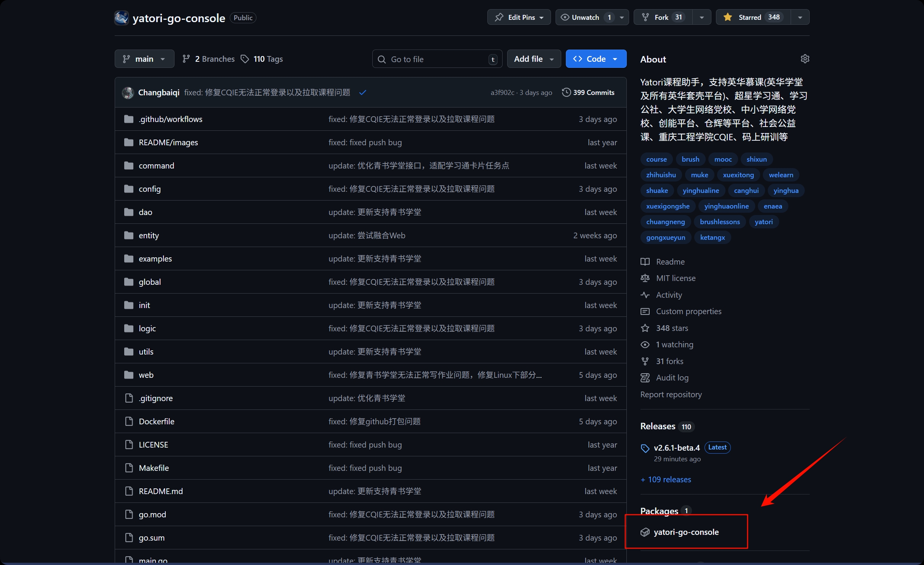Click the Custom properties icon
This screenshot has height=565, width=924.
(x=645, y=311)
